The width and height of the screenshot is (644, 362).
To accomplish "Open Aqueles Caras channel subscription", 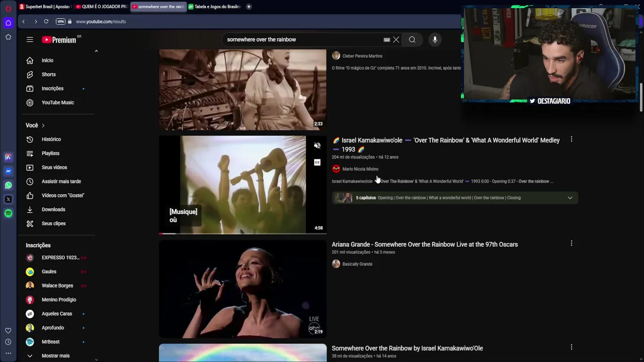I will coord(56,314).
